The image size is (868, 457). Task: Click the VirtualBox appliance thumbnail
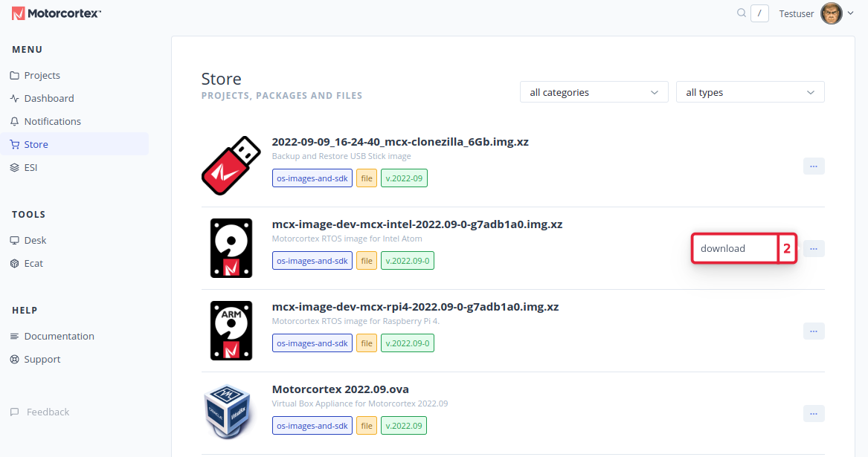(x=228, y=412)
